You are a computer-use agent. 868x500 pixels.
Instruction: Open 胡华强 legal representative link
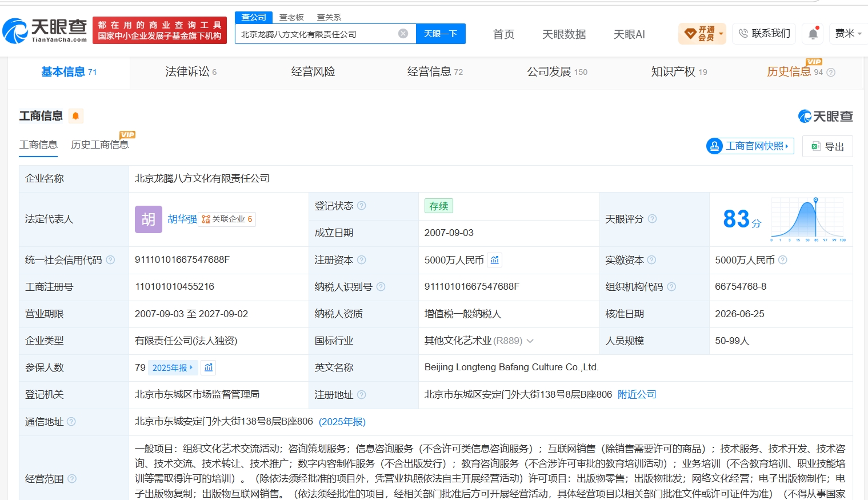(x=182, y=219)
